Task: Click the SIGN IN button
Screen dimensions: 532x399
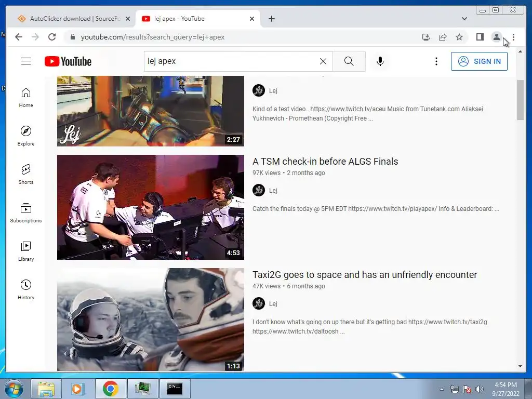Action: coord(479,61)
